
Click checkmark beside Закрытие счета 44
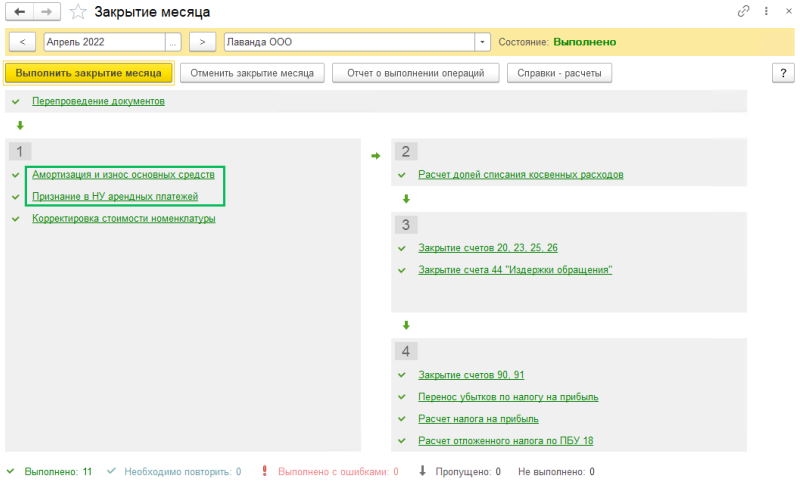402,270
